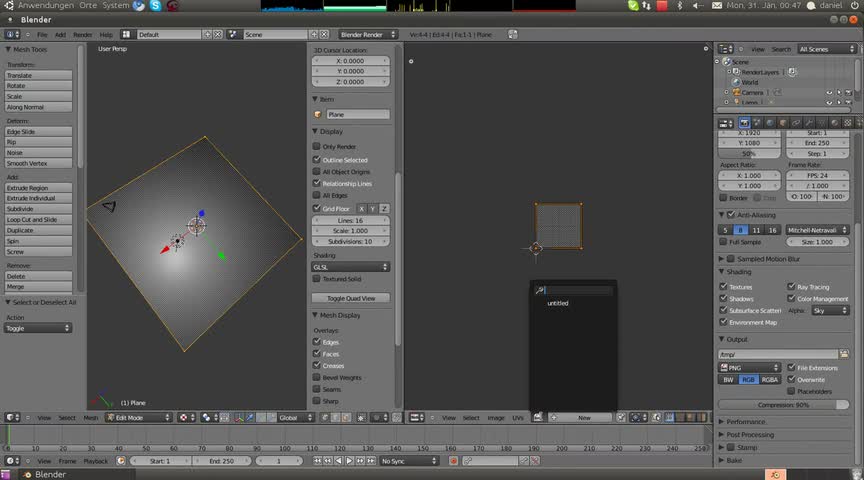The height and width of the screenshot is (480, 864).
Task: Open the Mesh menu in 3D view header
Action: tap(91, 417)
